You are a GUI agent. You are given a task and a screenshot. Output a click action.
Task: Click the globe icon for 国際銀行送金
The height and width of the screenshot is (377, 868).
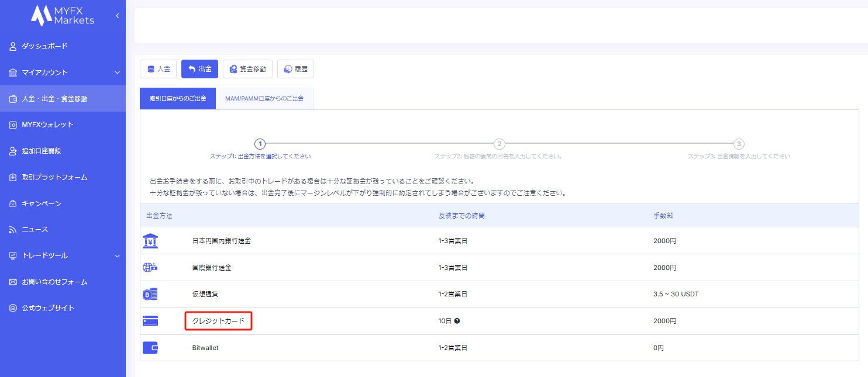click(150, 268)
